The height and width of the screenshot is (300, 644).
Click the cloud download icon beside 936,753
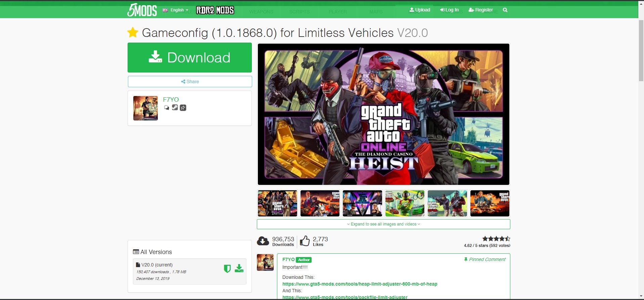click(263, 241)
